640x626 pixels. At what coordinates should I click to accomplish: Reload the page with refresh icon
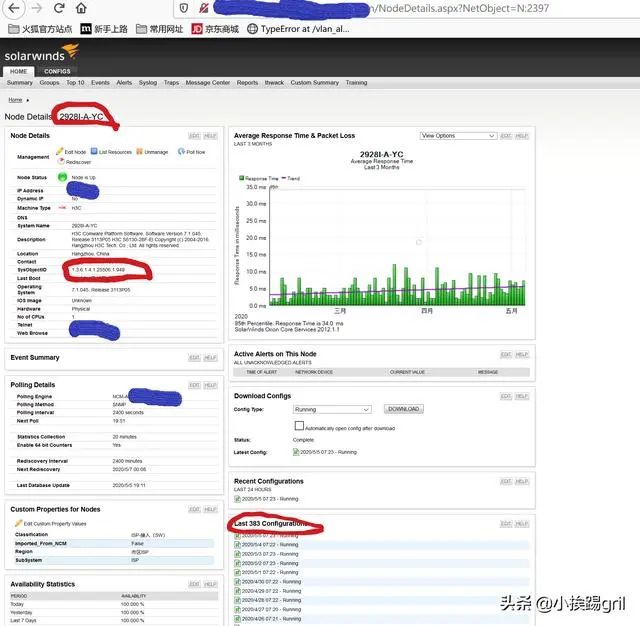59,8
